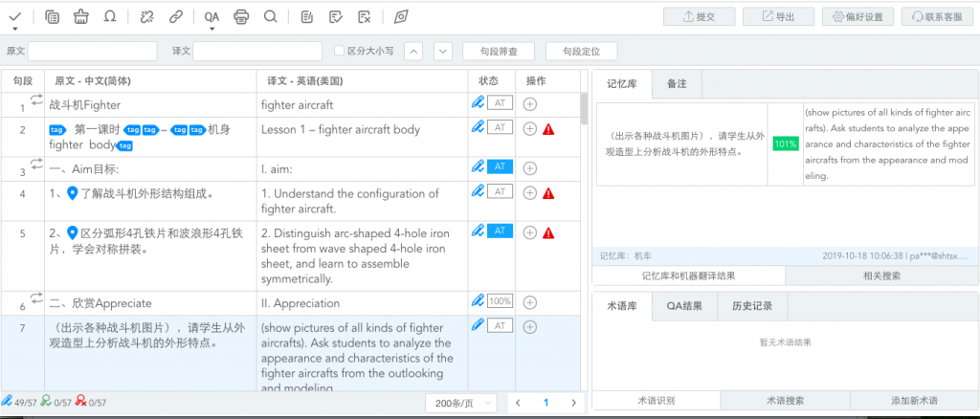Click the printer icon in toolbar

click(241, 16)
